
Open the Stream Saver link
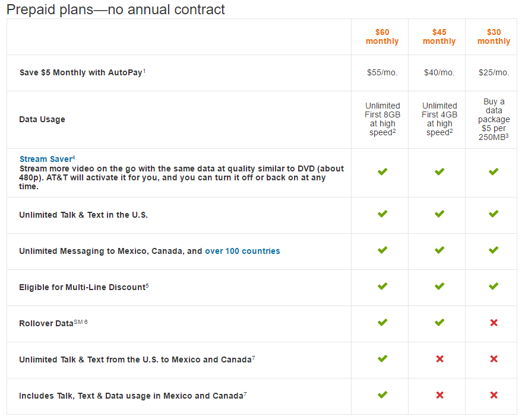[x=47, y=159]
